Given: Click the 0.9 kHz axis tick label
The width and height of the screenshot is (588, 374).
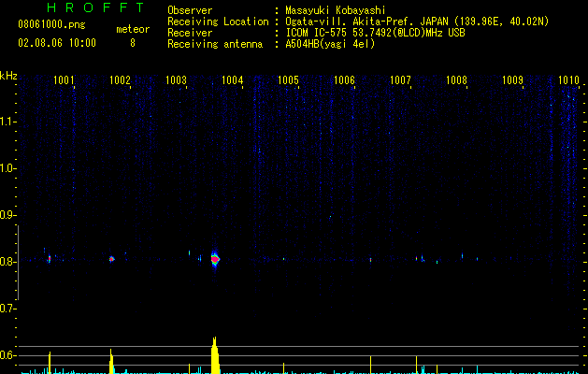Looking at the screenshot, I should [x=7, y=215].
